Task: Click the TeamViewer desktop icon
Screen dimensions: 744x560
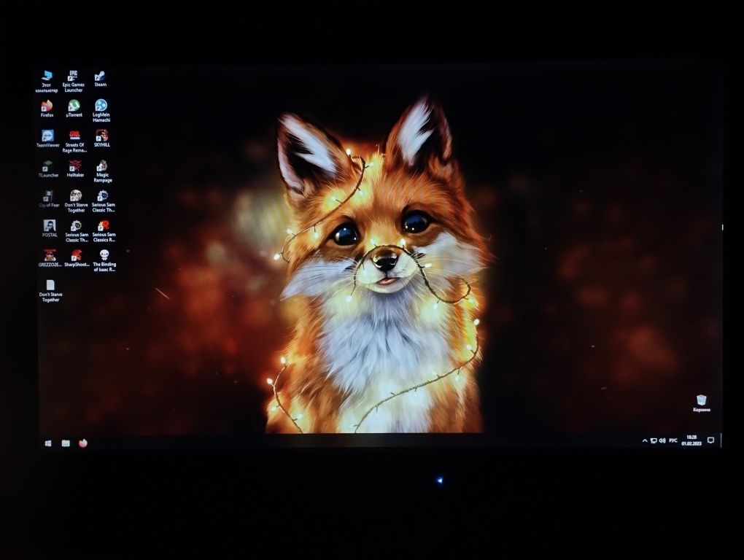Action: point(48,139)
